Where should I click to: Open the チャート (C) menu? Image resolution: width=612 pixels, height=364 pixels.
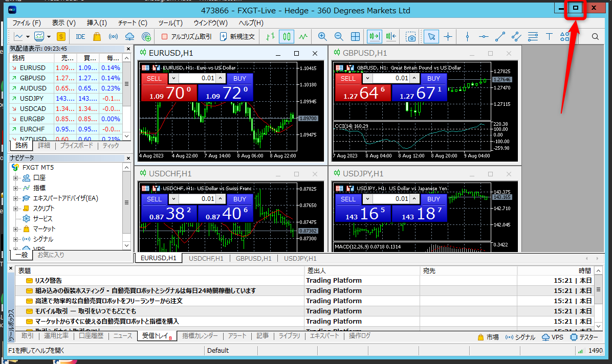(x=133, y=23)
